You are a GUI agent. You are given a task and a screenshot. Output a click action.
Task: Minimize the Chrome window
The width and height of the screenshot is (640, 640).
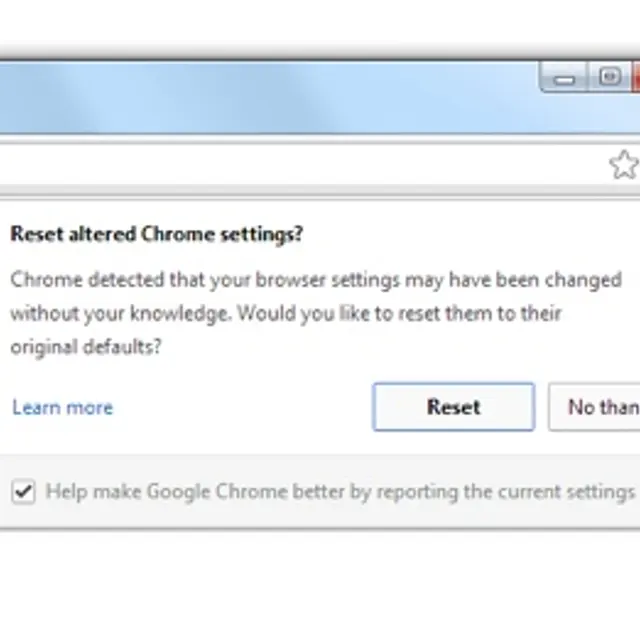564,77
